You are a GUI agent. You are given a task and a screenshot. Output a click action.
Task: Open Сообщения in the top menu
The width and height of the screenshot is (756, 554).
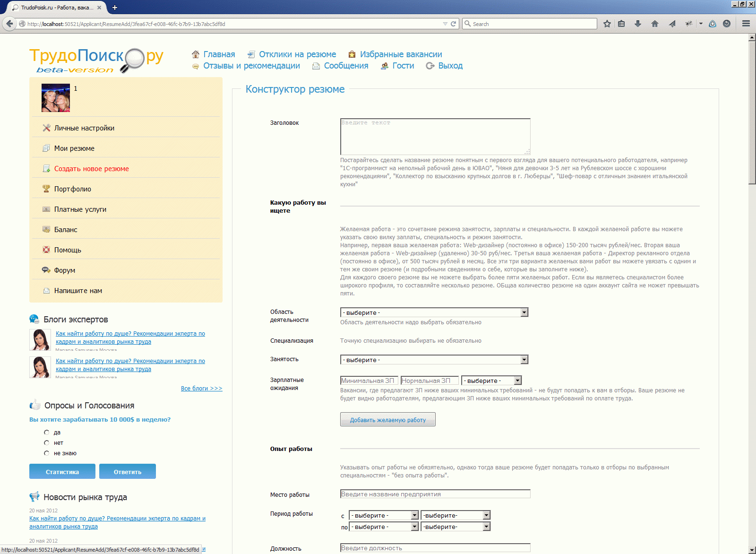coord(346,66)
